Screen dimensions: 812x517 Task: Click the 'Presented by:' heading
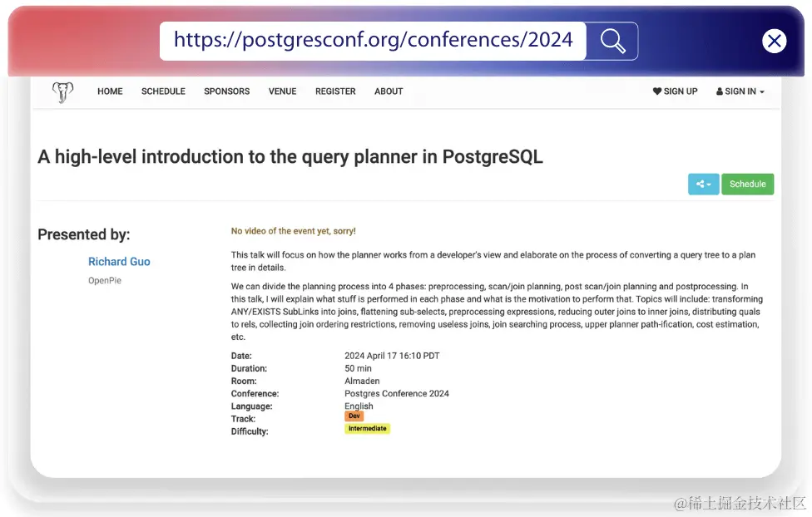coord(84,234)
